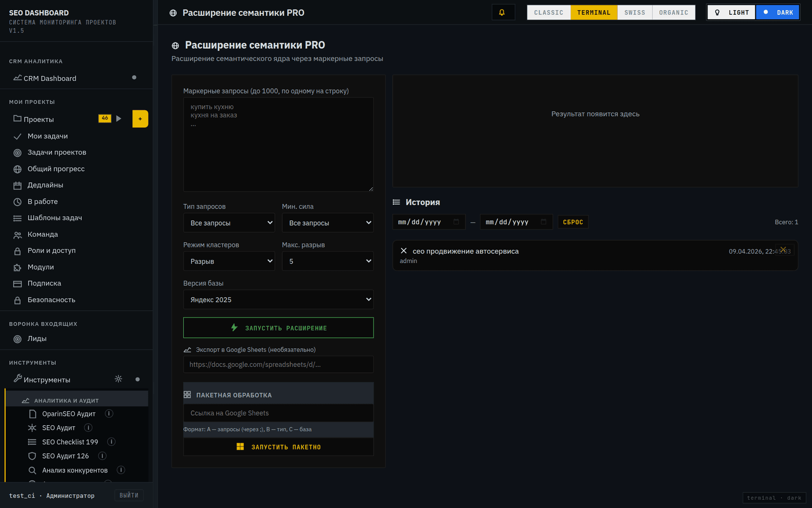Show info for SEO Аудит
812x508 pixels.
pyautogui.click(x=88, y=428)
